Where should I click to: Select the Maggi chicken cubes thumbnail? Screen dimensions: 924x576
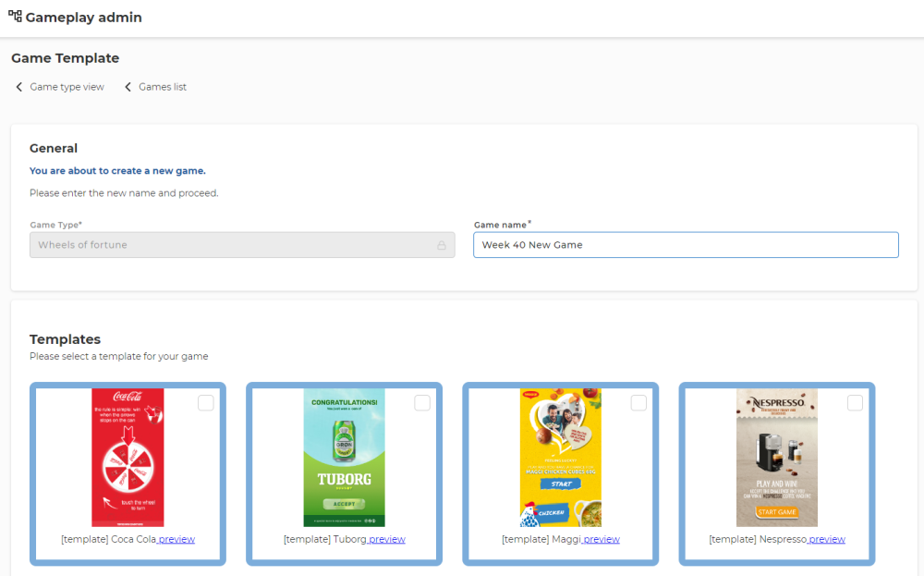pyautogui.click(x=561, y=458)
